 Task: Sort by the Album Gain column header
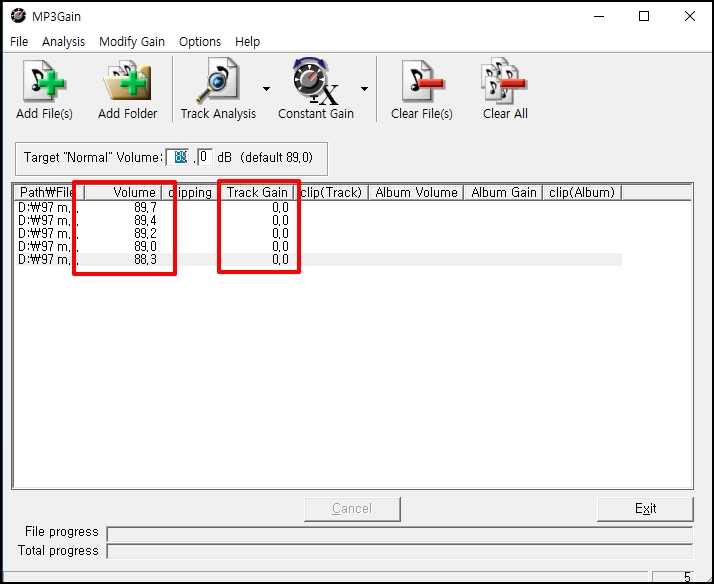[x=503, y=193]
